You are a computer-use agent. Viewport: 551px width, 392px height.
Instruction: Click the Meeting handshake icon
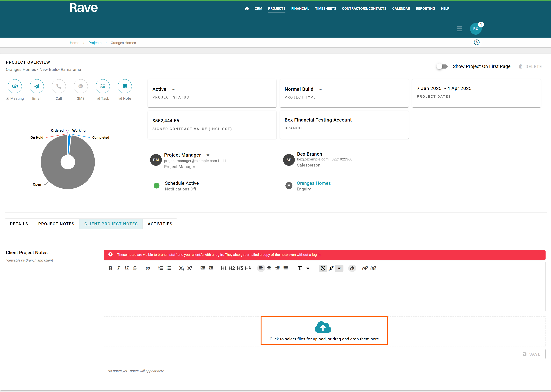(x=15, y=86)
